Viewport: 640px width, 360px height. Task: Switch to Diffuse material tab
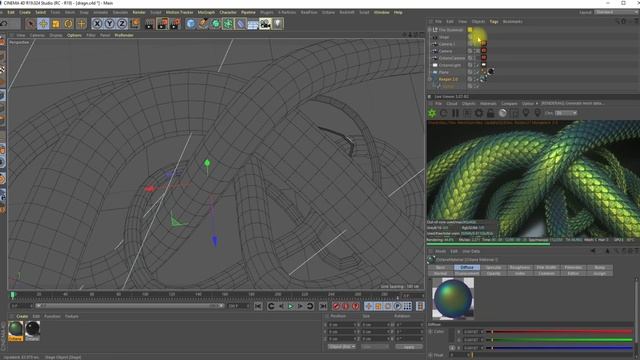467,267
